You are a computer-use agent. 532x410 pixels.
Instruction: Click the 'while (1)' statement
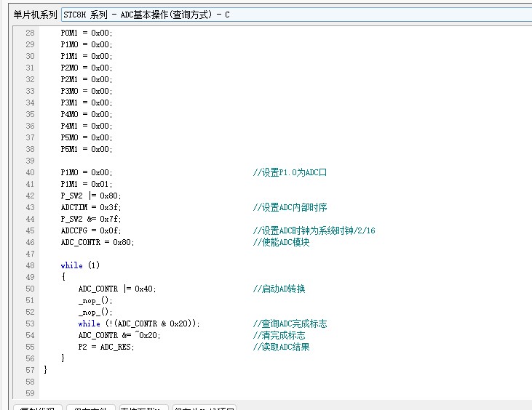coord(80,265)
